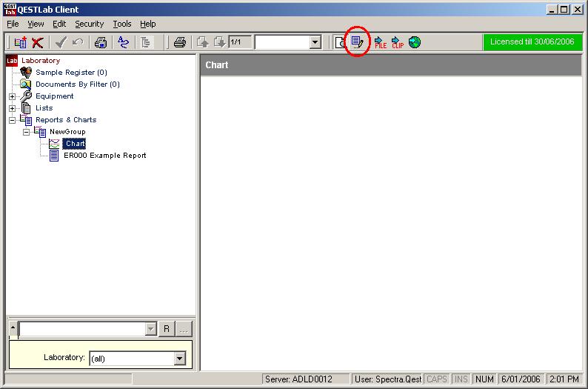
Task: Click the green globe icon
Action: click(415, 42)
